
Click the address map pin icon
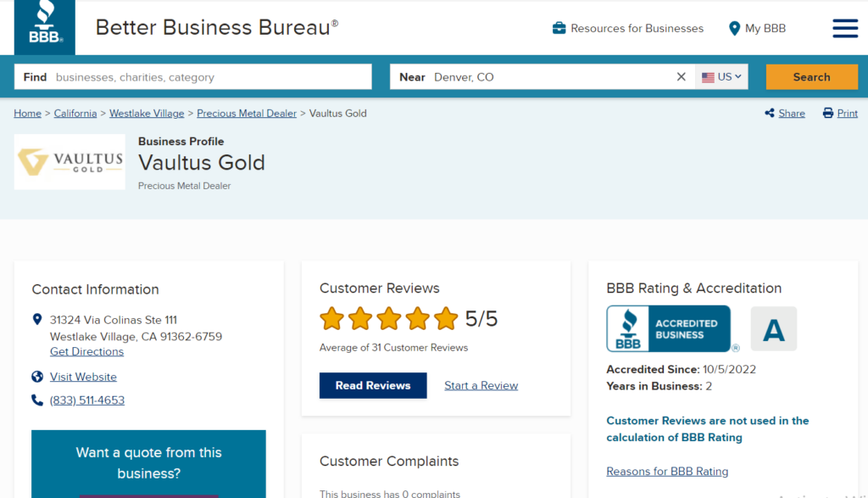37,320
